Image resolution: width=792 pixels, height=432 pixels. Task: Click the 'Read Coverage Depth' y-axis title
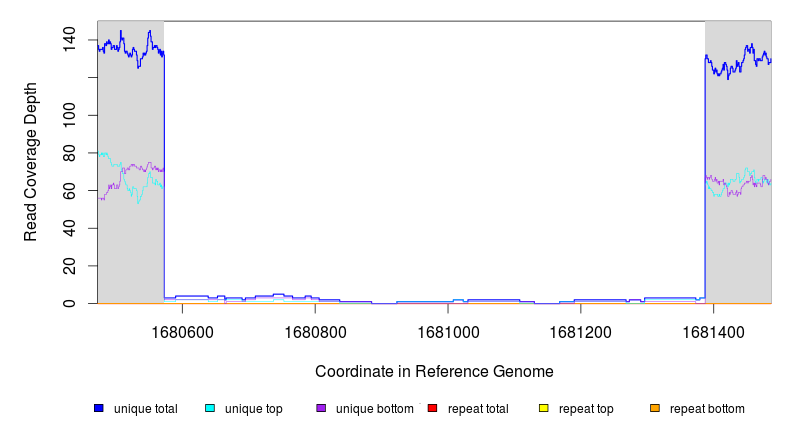click(31, 163)
